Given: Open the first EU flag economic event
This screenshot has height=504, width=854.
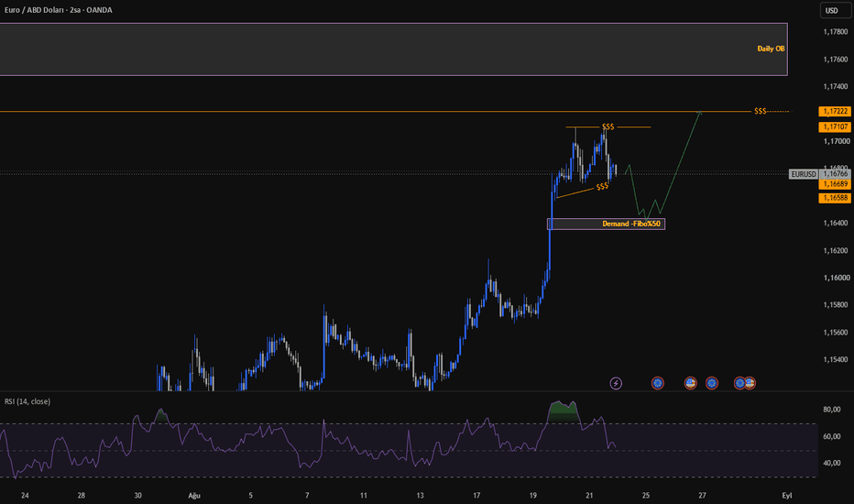Looking at the screenshot, I should [x=657, y=383].
